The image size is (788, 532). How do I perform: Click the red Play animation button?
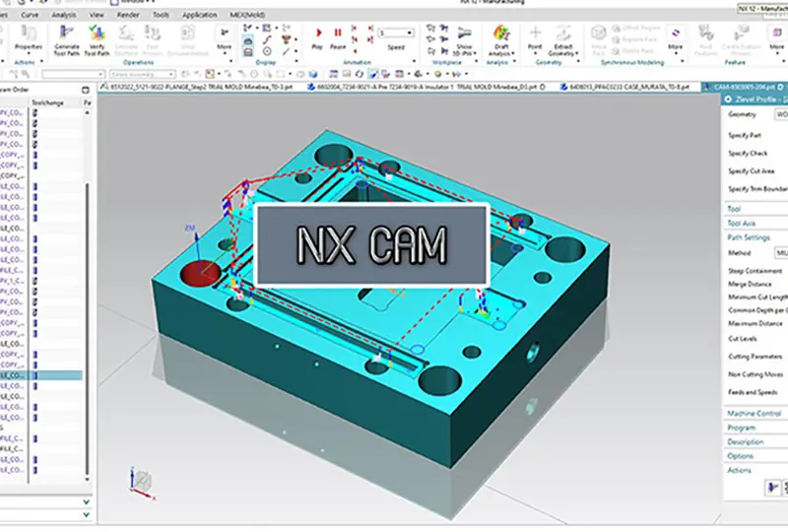(x=317, y=33)
